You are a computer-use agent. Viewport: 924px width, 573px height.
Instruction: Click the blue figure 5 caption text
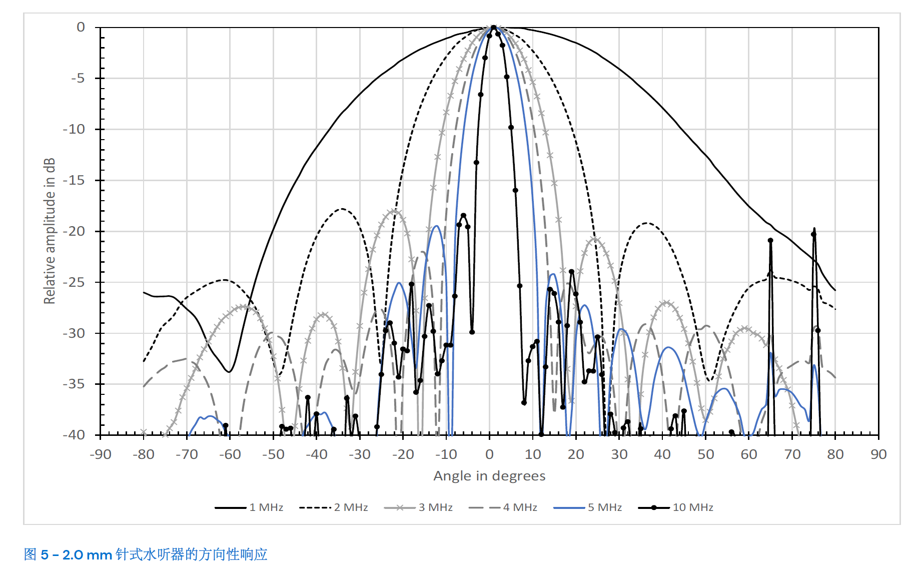(x=146, y=554)
